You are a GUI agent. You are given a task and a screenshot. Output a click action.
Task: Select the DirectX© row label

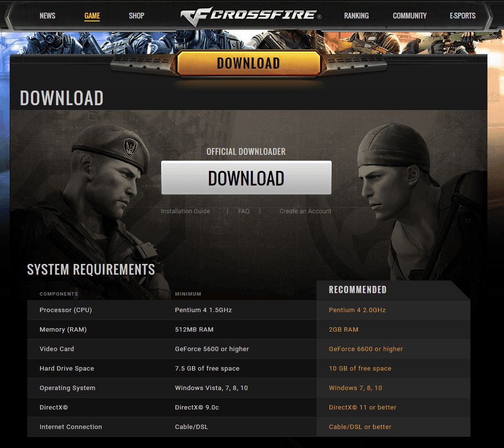54,407
